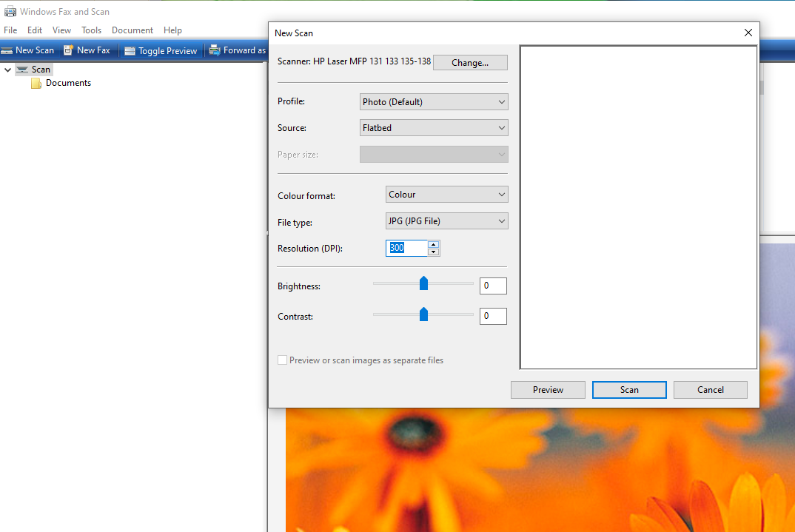Click the Toggle Preview toolbar icon
Image resolution: width=795 pixels, height=532 pixels.
(130, 50)
